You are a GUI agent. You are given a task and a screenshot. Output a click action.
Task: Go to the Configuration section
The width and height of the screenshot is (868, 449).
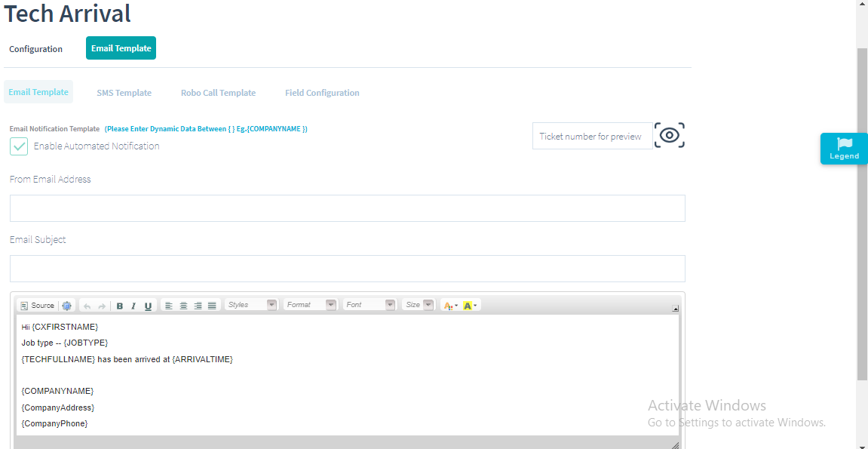[35, 49]
